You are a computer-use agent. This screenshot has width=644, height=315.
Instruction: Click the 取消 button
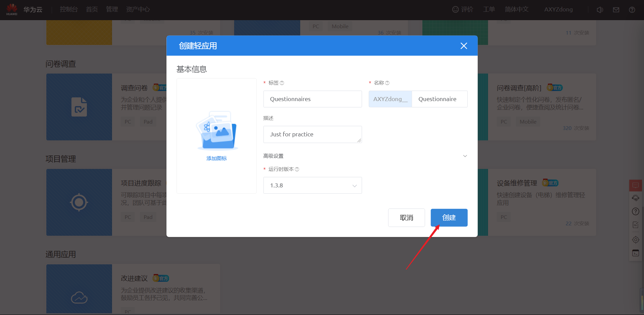coord(407,218)
